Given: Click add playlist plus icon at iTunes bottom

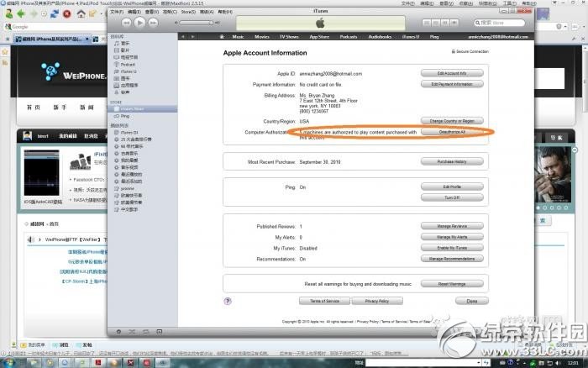Looking at the screenshot, I should pyautogui.click(x=119, y=332).
